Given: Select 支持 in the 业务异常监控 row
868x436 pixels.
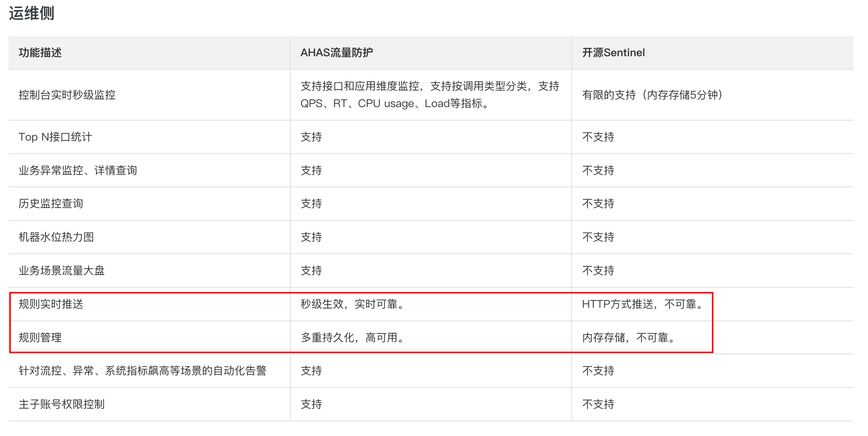Looking at the screenshot, I should point(311,170).
